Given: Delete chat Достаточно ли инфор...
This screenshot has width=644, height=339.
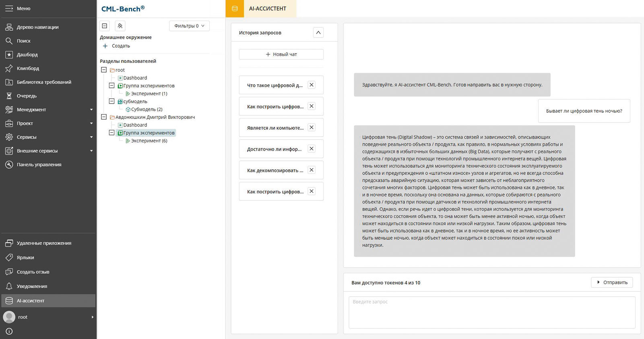Looking at the screenshot, I should coord(312,149).
